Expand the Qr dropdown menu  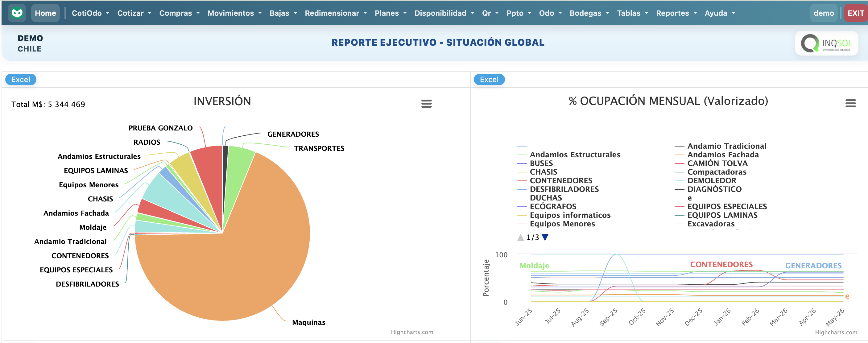point(490,13)
